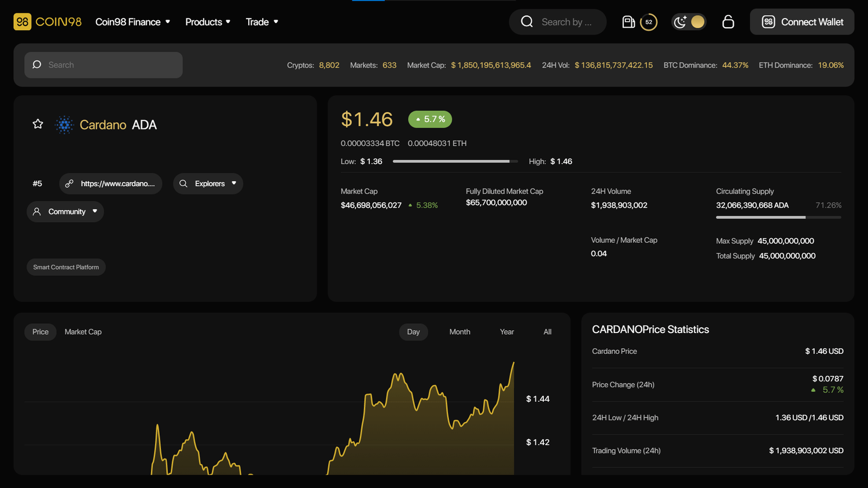Click the CARDANOPrice Statistics heading

[x=650, y=330]
